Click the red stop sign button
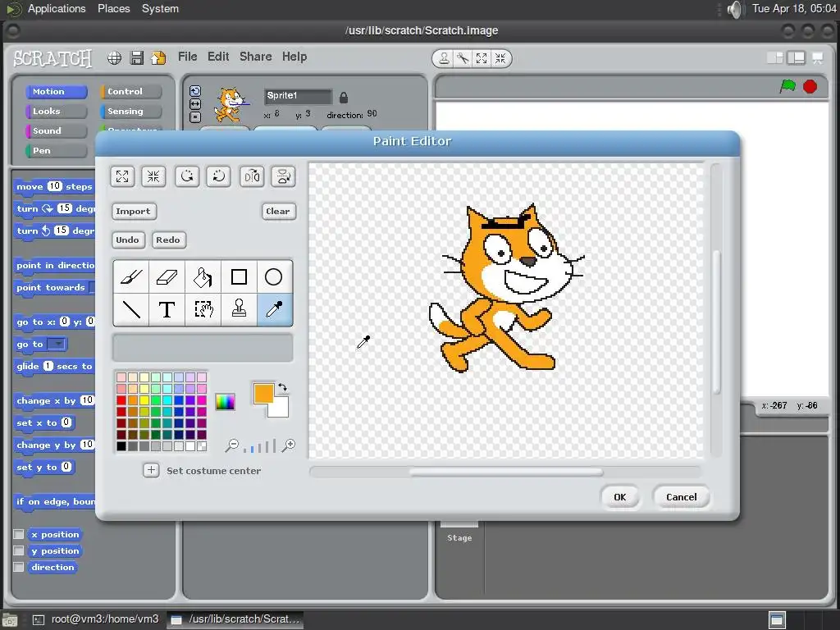The width and height of the screenshot is (840, 630). [x=810, y=86]
